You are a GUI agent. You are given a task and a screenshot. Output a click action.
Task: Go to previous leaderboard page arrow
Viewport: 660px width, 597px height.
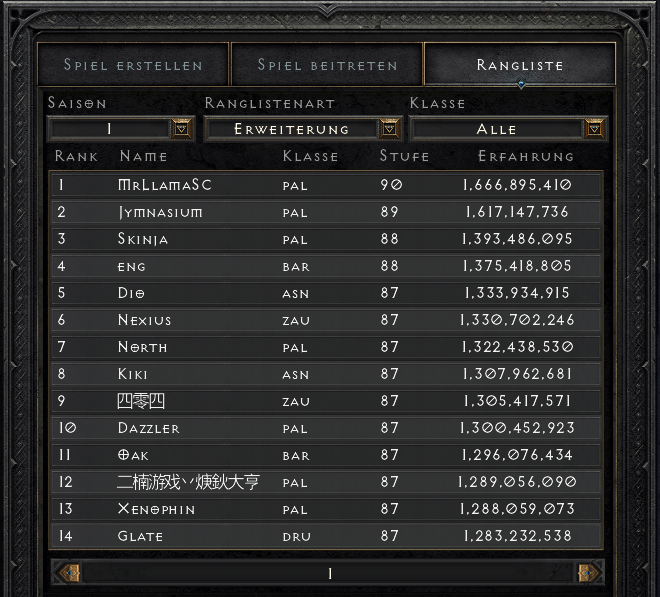point(70,573)
